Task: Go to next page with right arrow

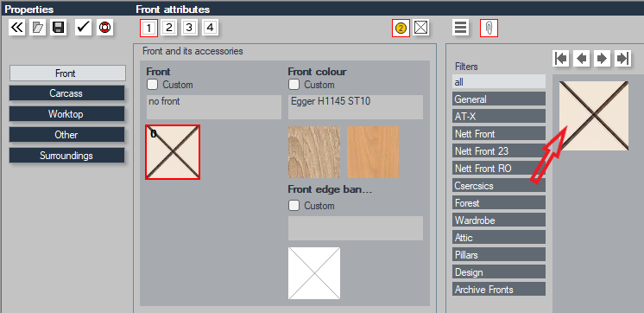Action: 602,59
